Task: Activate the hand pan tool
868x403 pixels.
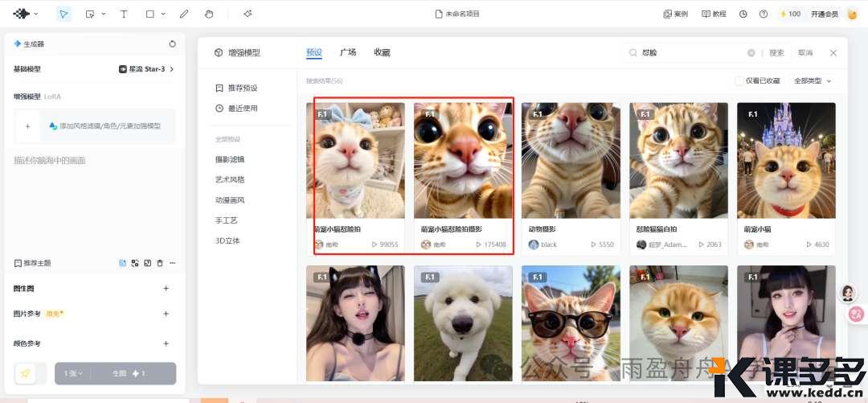Action: pyautogui.click(x=209, y=14)
